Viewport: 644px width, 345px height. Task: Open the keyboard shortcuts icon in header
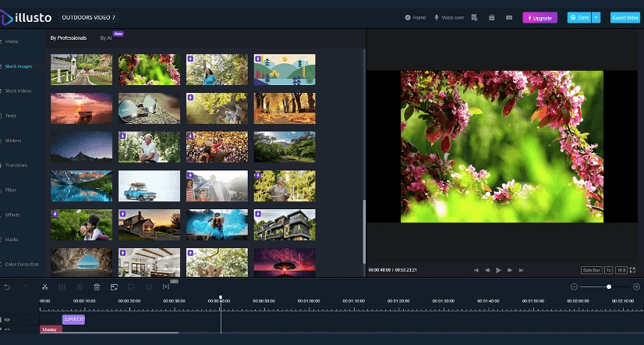coord(509,17)
